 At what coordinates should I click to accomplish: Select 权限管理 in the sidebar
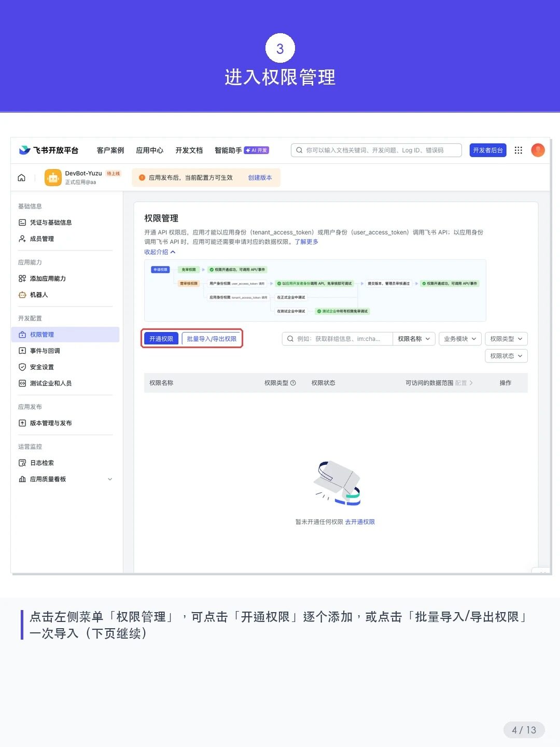point(65,335)
